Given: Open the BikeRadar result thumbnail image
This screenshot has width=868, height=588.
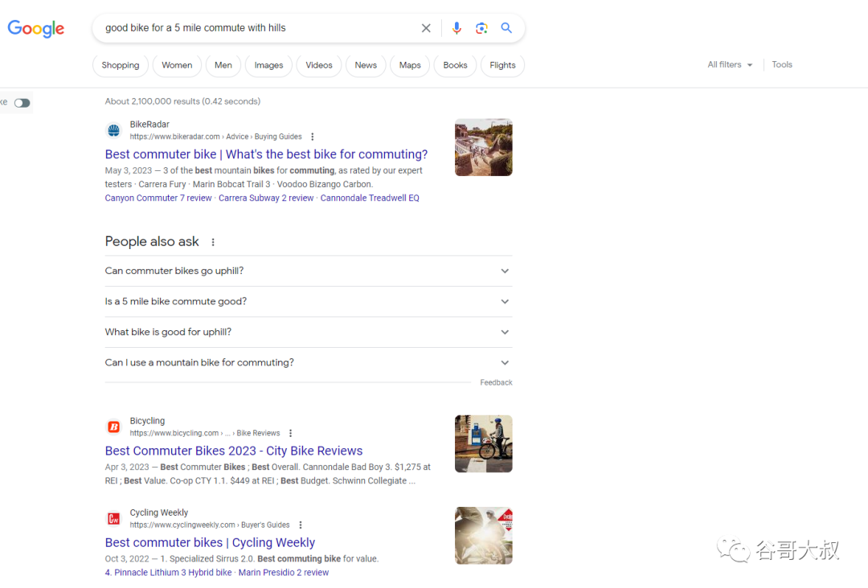Looking at the screenshot, I should click(x=483, y=147).
